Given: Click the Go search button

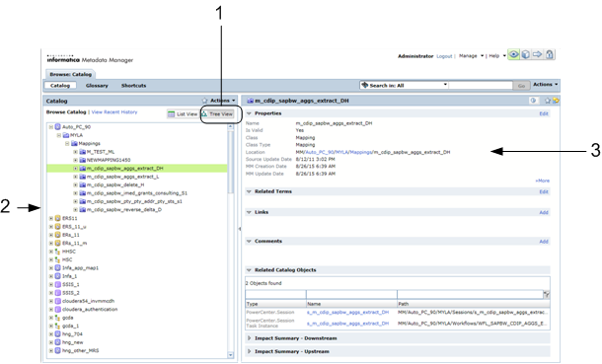Looking at the screenshot, I should (x=521, y=86).
